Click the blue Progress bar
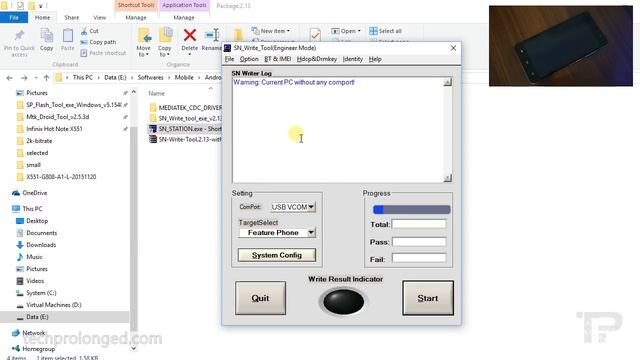This screenshot has height=360, width=640. pyautogui.click(x=411, y=209)
